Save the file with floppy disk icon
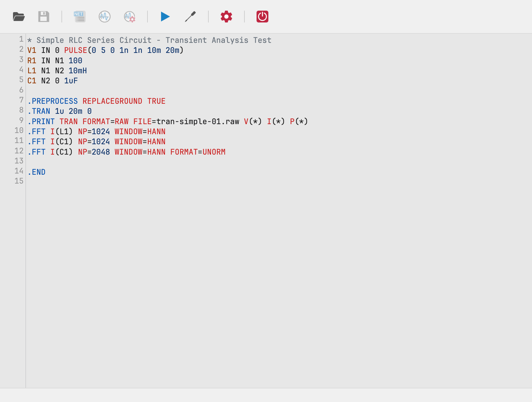532x402 pixels. tap(44, 17)
